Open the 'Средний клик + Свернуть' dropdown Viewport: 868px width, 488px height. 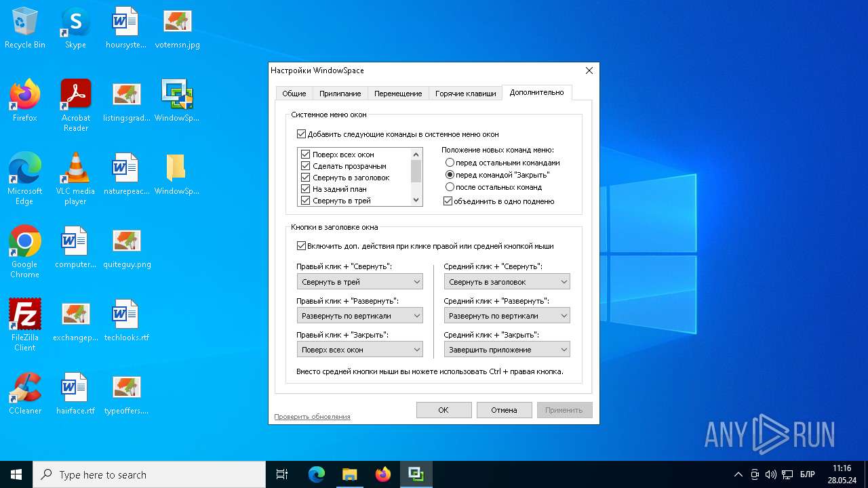click(507, 281)
